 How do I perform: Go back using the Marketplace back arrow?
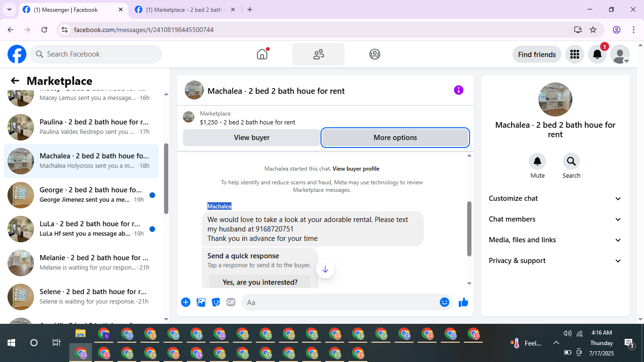[x=15, y=81]
